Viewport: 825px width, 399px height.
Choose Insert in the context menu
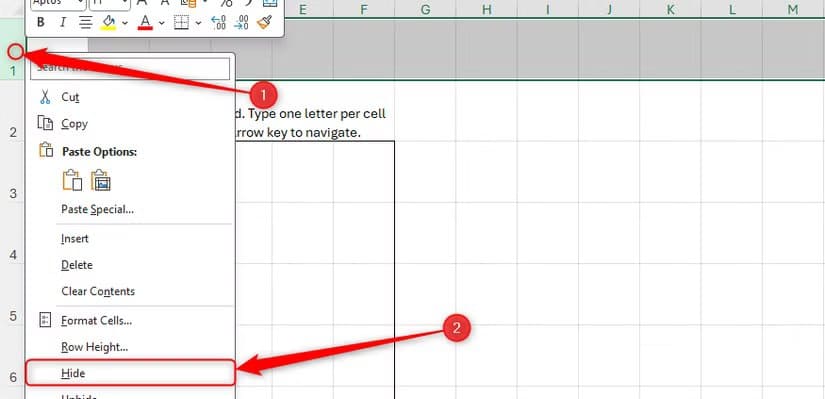pyautogui.click(x=130, y=238)
